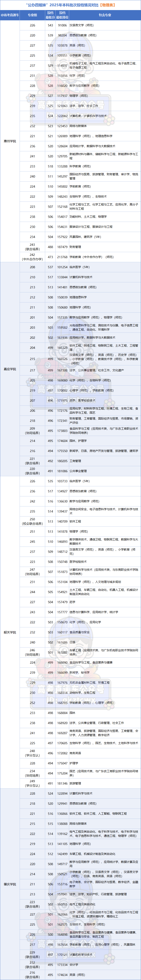Screen dimensions: 141x980
Task: Select rank value 116020
Action: [x=62, y=86]
